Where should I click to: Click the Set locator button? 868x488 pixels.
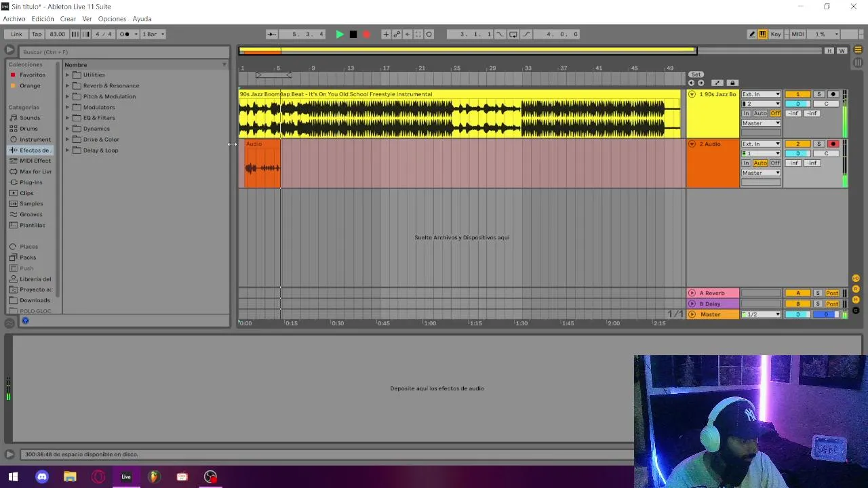pos(696,75)
